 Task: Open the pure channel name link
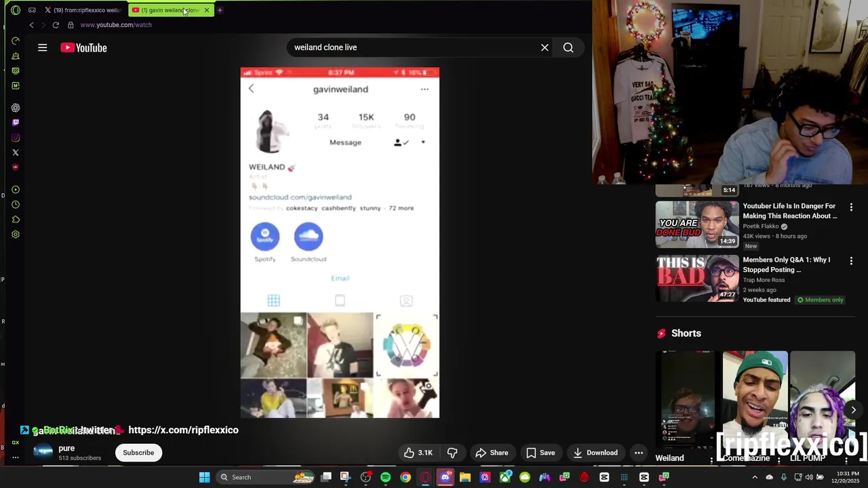coord(66,448)
